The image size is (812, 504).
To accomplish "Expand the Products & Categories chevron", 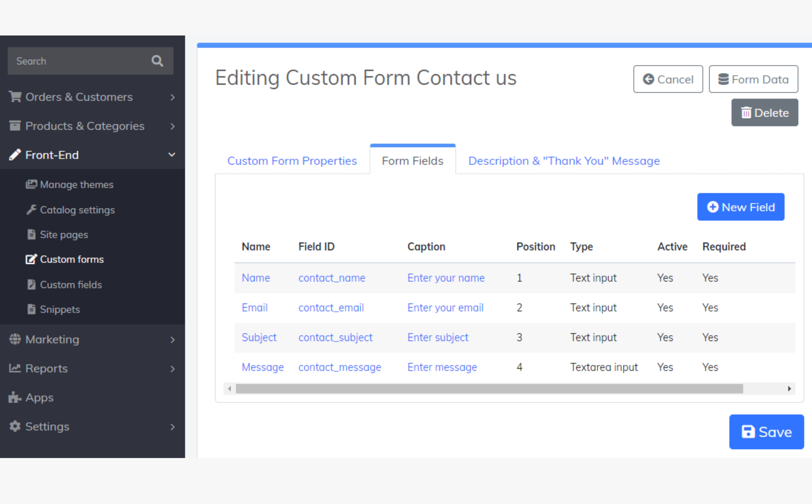I will (x=172, y=126).
